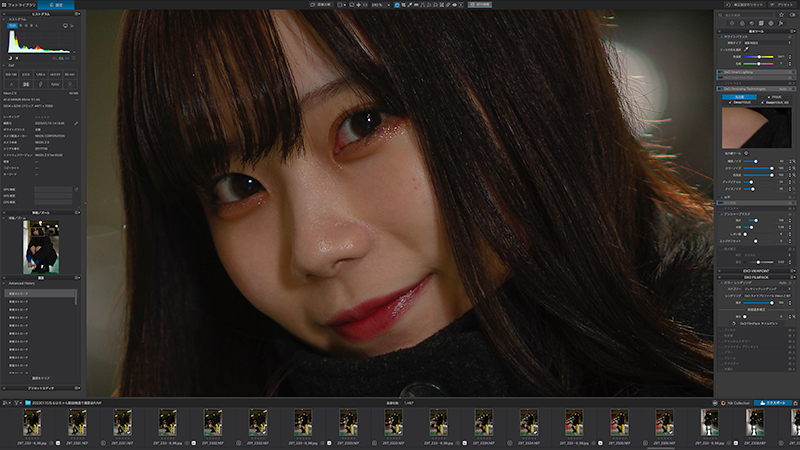Toggle the active corrections filter switch
This screenshot has width=800, height=450.
[x=792, y=15]
